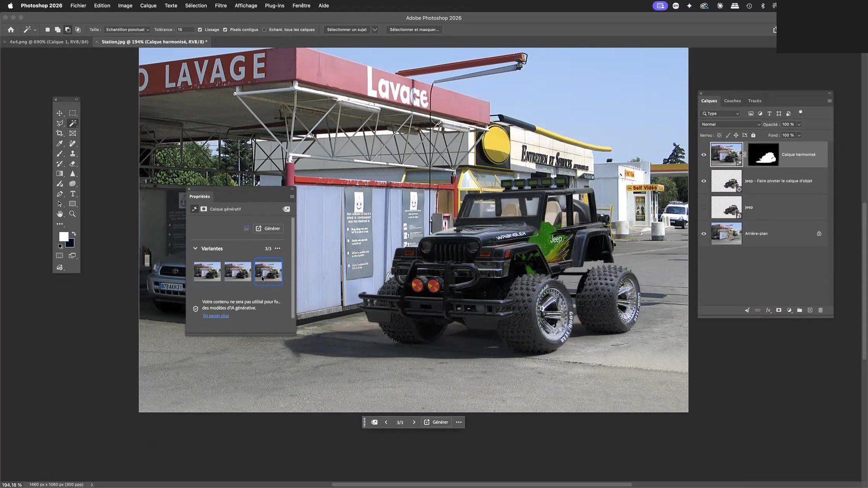Select the Sharpen triangle tool
The height and width of the screenshot is (488, 868).
[73, 174]
